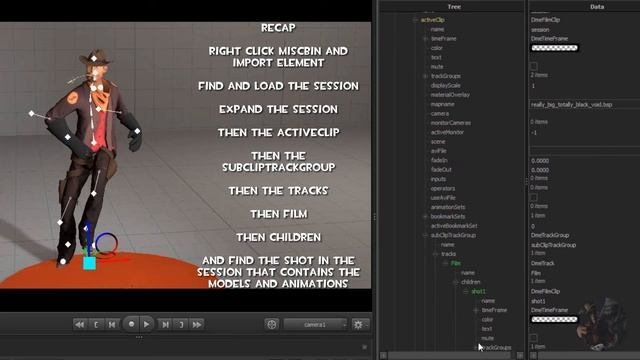Screen dimensions: 640x360
Task: Open the viewport settings gear menu
Action: click(x=360, y=324)
